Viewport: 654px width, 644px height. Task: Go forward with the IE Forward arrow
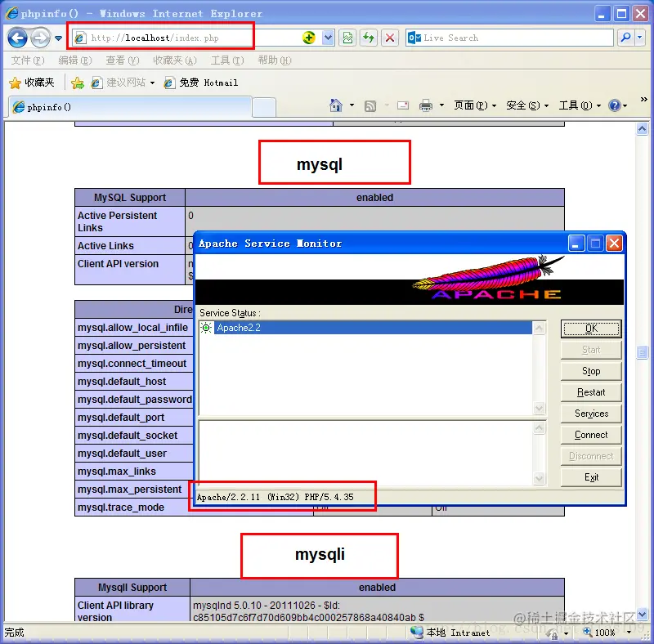click(40, 38)
